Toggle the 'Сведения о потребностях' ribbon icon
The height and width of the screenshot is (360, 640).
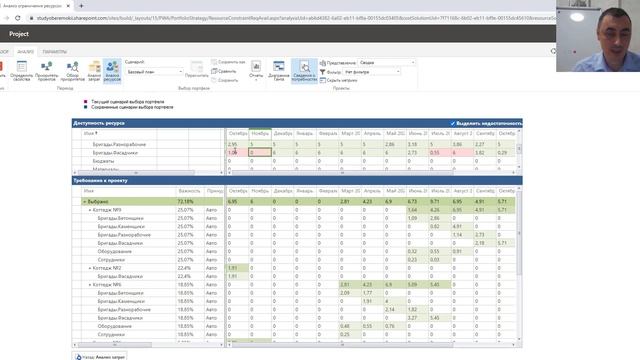coord(304,71)
